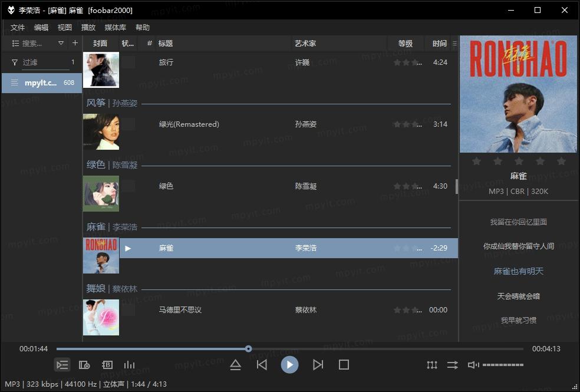This screenshot has height=392, width=580.
Task: Open the playback queue icon
Action: point(84,365)
